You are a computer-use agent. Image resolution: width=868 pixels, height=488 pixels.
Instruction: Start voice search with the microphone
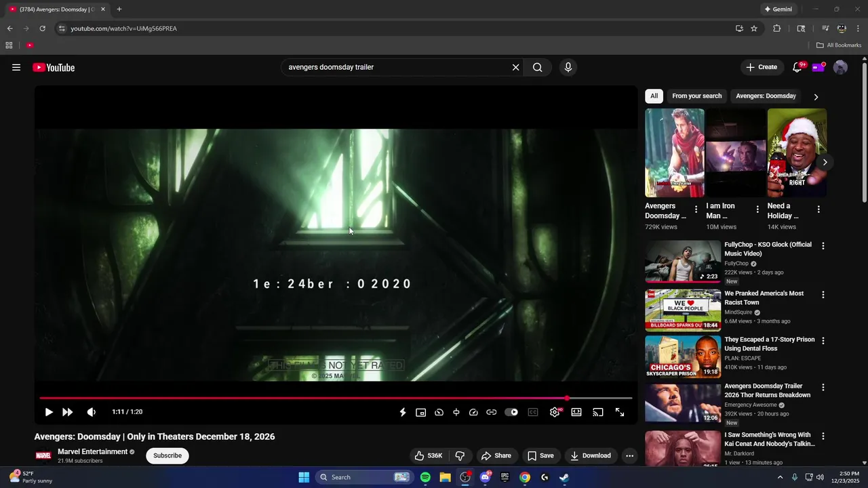coord(568,67)
